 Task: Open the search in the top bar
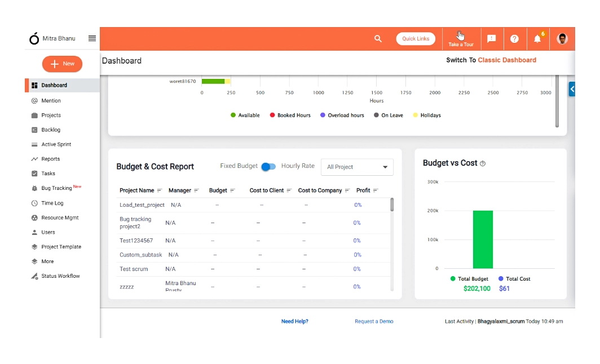[x=378, y=38]
